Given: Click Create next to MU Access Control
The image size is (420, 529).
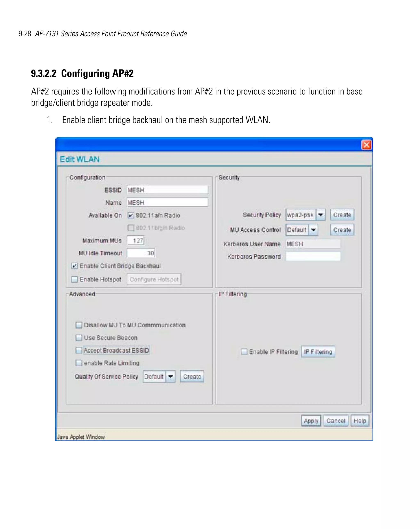Looking at the screenshot, I should pyautogui.click(x=342, y=230).
